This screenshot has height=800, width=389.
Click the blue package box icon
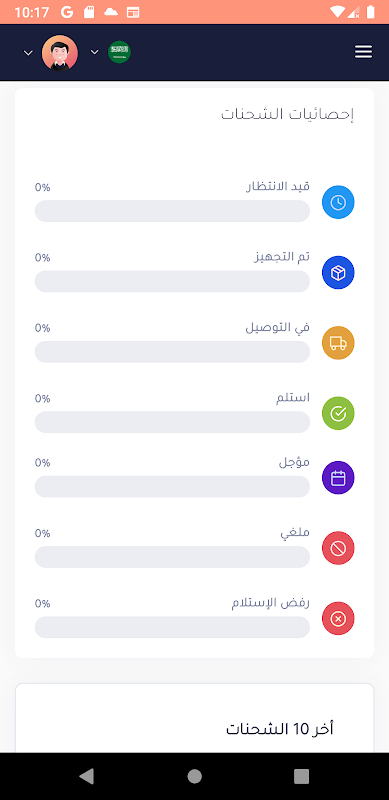click(338, 273)
